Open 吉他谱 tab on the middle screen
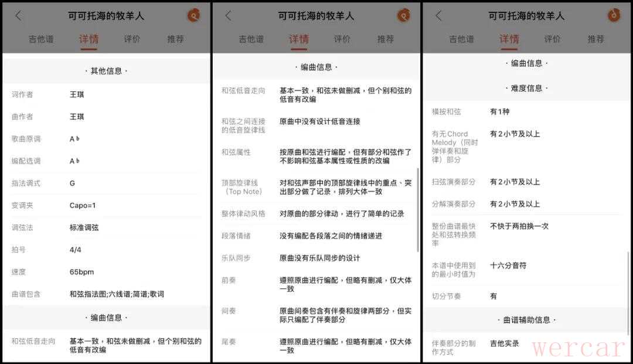 pos(251,39)
